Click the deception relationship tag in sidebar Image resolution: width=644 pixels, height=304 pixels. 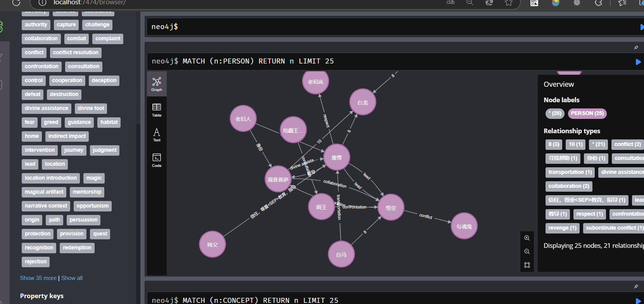pyautogui.click(x=104, y=81)
